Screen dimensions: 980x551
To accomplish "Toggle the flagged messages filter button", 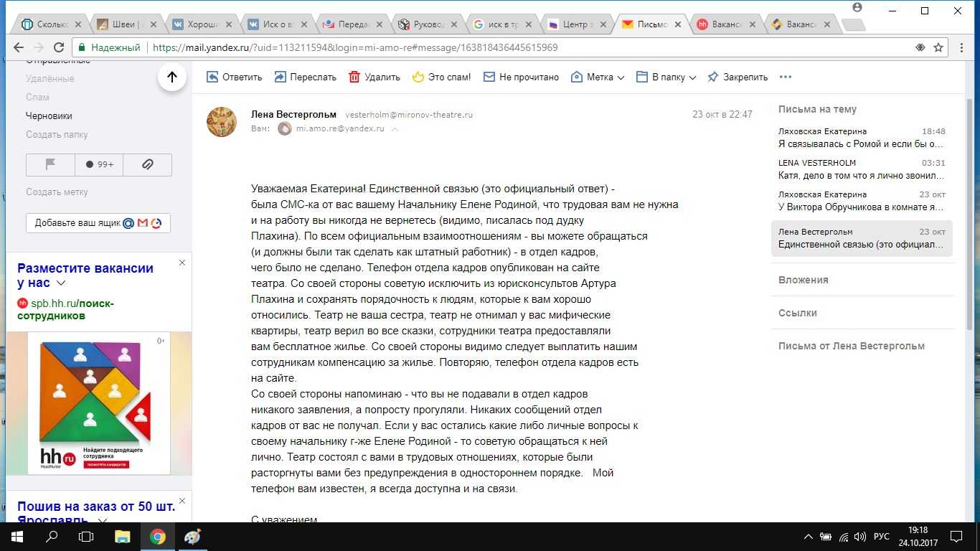I will pos(50,164).
